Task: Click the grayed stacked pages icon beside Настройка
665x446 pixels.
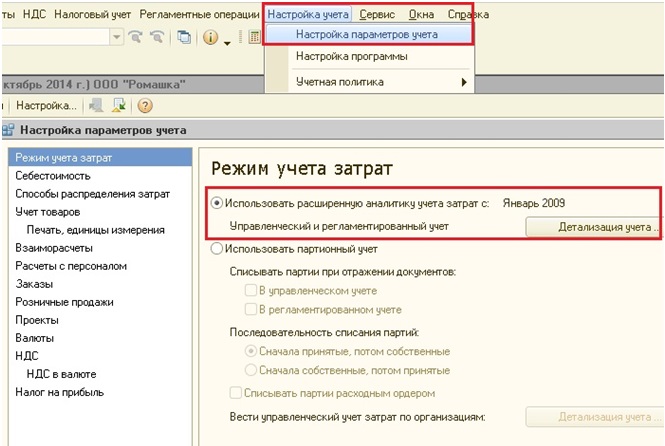Action: (x=96, y=105)
